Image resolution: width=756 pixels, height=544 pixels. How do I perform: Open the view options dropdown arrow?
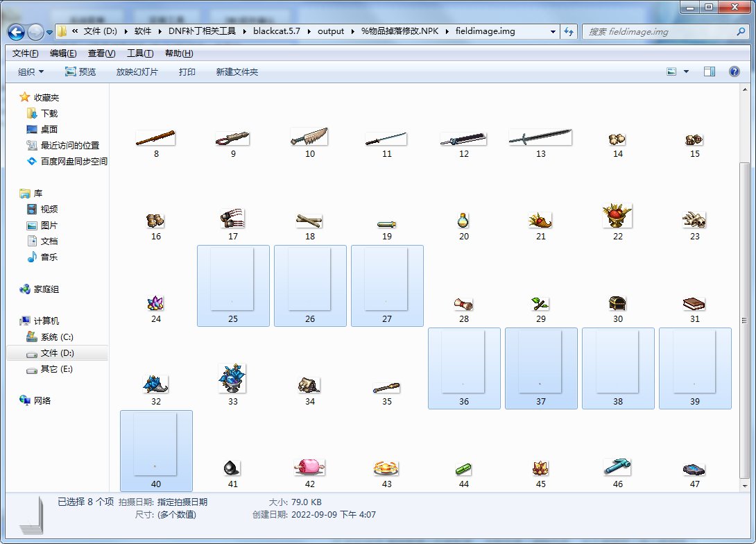pos(686,72)
